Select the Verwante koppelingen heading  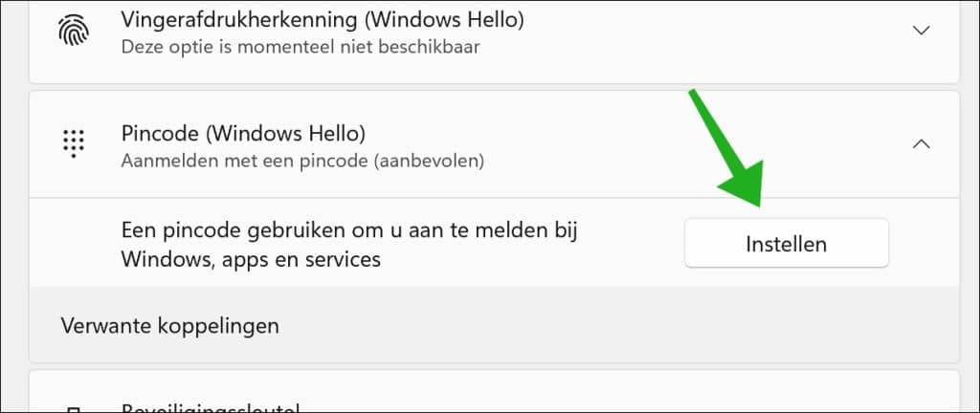tap(169, 326)
